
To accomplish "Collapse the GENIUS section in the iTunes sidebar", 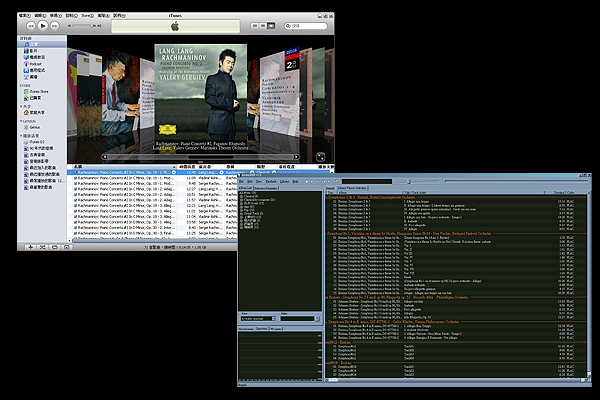I will [21, 121].
